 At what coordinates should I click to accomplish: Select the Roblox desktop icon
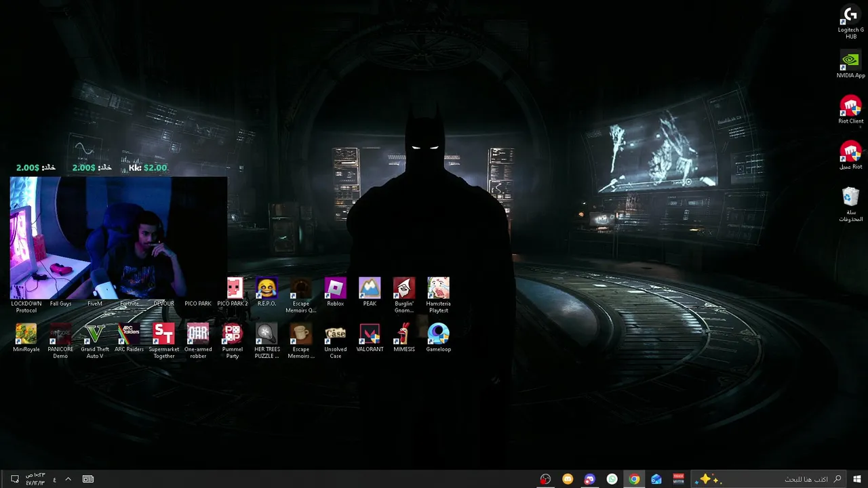(x=336, y=292)
